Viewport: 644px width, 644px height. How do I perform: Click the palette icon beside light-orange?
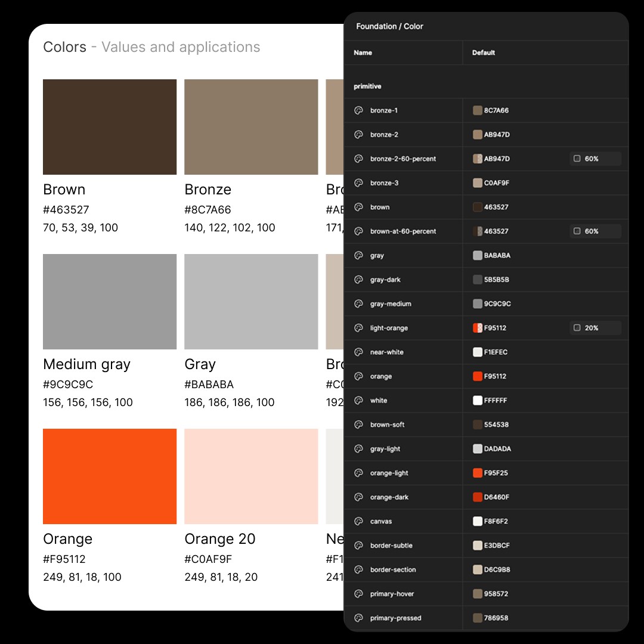point(358,328)
